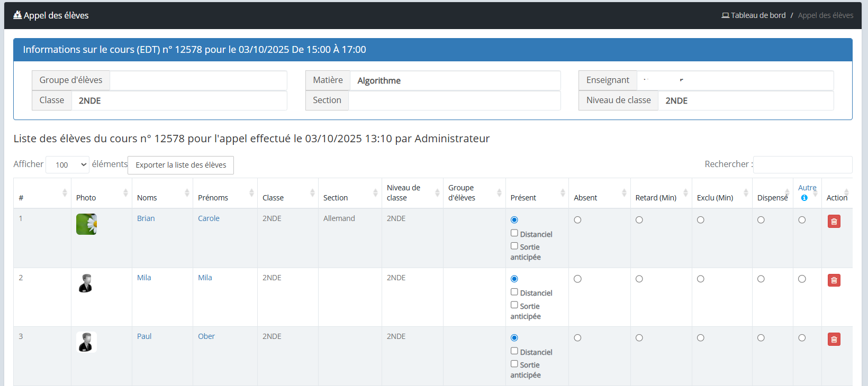Enable Distanciel checkbox for Mila

514,292
